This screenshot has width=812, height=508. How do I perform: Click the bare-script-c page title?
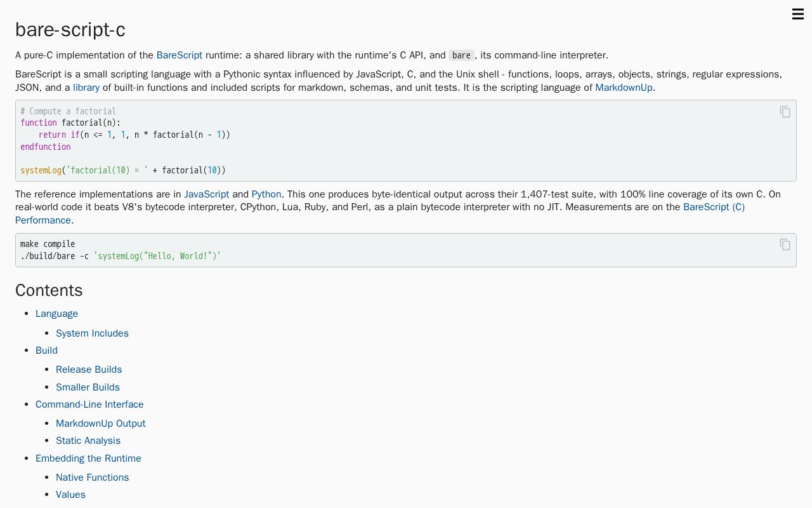pyautogui.click(x=70, y=30)
